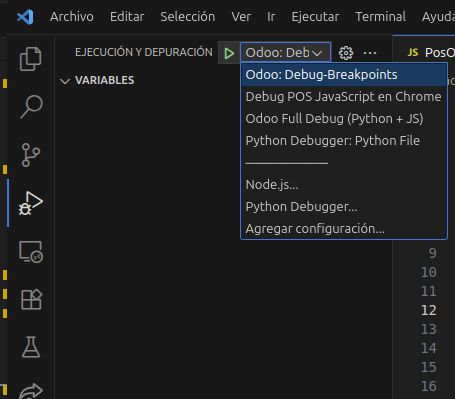Click the share arrow activity bar icon

tap(31, 391)
